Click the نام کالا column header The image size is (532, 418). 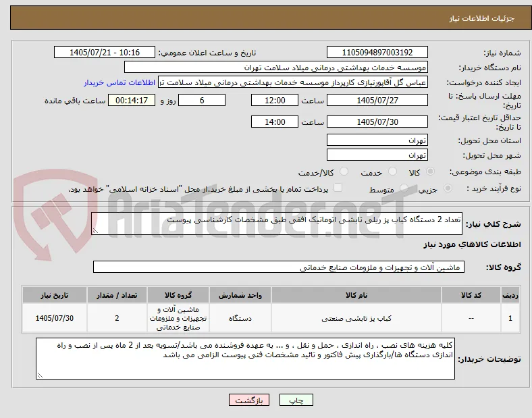tap(356, 295)
